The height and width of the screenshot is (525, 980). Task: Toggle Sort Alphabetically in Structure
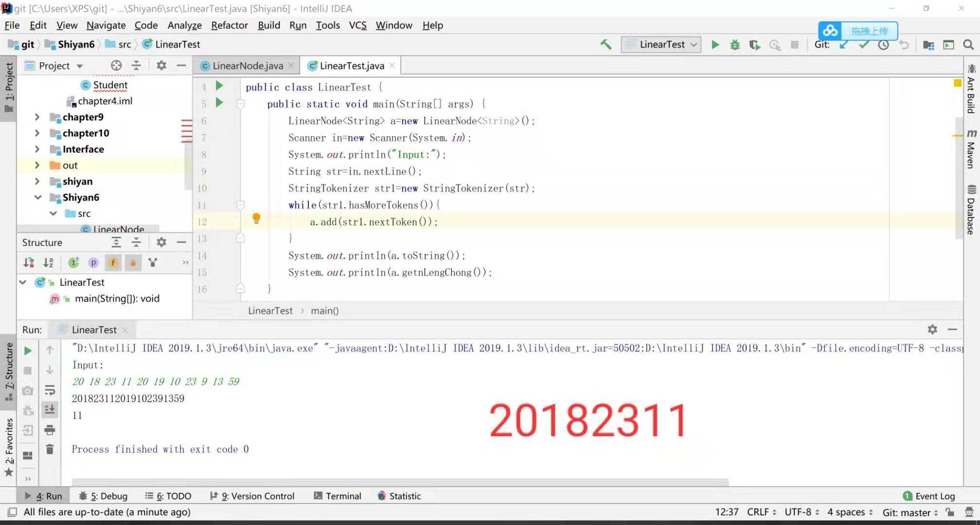point(48,262)
